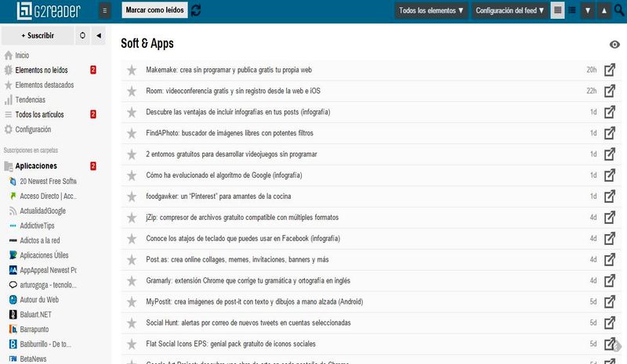The image size is (627, 364).
Task: Open Post.as article external link icon
Action: click(610, 260)
